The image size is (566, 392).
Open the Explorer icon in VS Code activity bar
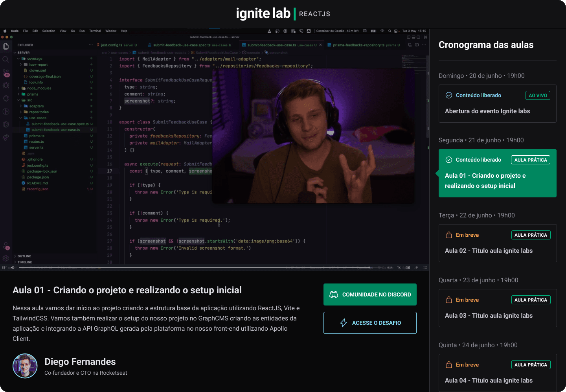[6, 46]
